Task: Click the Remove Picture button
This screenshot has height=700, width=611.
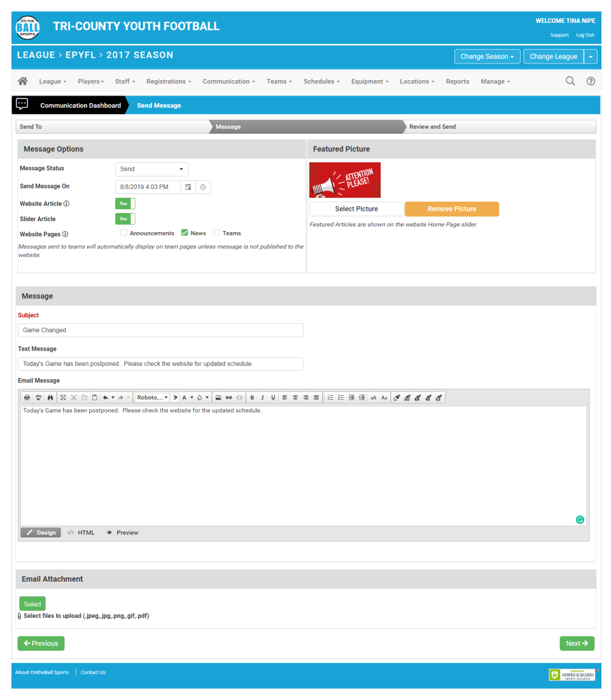Action: pyautogui.click(x=452, y=209)
